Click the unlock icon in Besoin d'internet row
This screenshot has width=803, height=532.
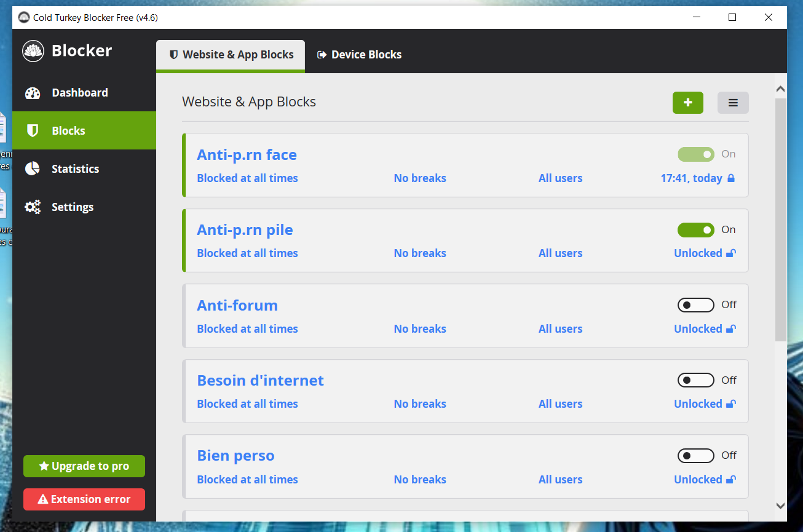(x=731, y=404)
